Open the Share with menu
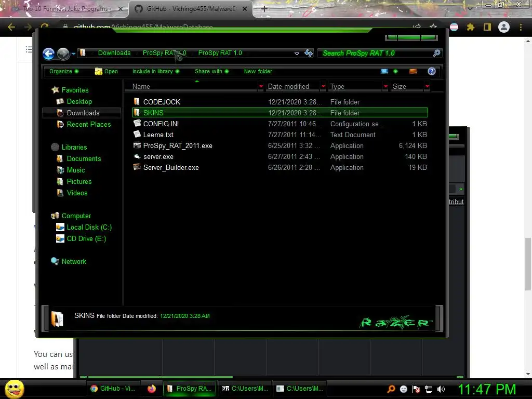The width and height of the screenshot is (532, 399). tap(212, 71)
